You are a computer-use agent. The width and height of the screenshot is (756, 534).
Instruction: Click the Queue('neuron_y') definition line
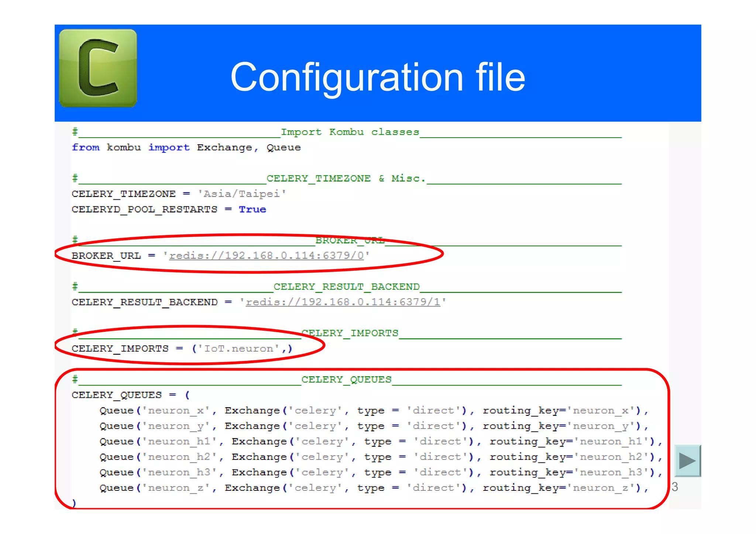tap(374, 426)
